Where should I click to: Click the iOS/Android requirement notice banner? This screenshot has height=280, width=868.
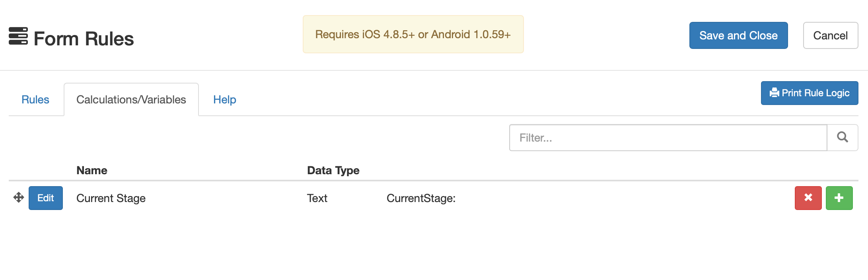point(413,34)
